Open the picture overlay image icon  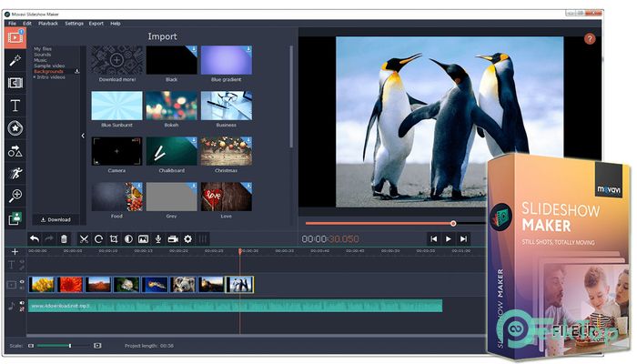click(x=144, y=238)
